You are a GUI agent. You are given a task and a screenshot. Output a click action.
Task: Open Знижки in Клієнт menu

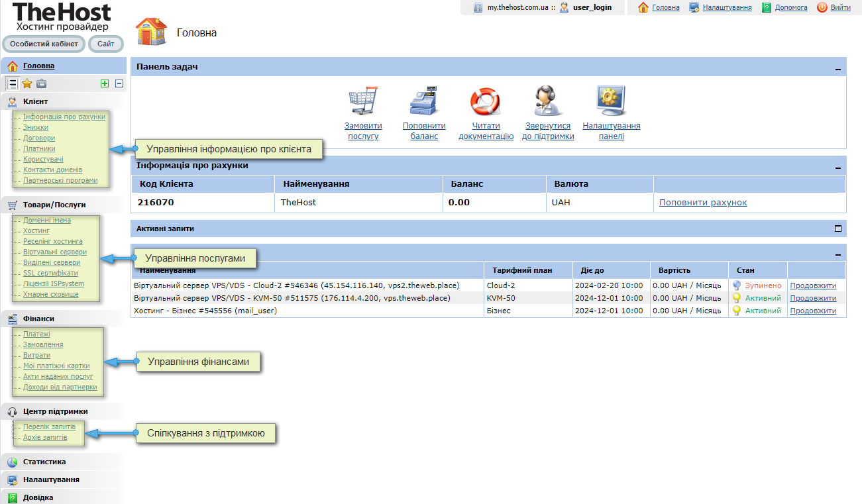click(36, 127)
